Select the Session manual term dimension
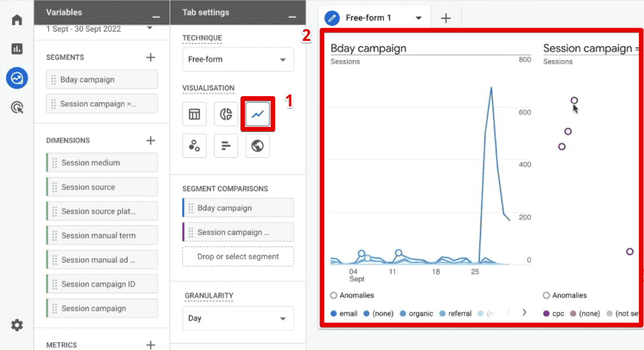 [x=102, y=236]
